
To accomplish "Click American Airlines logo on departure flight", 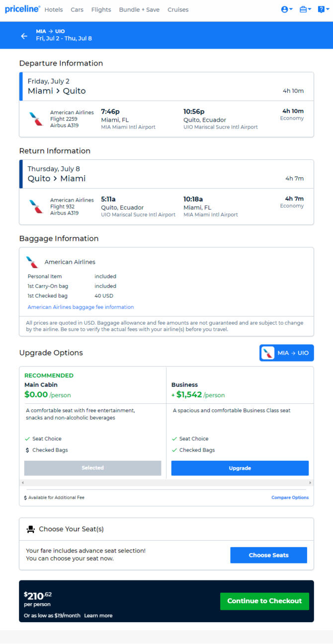I will 36,119.
